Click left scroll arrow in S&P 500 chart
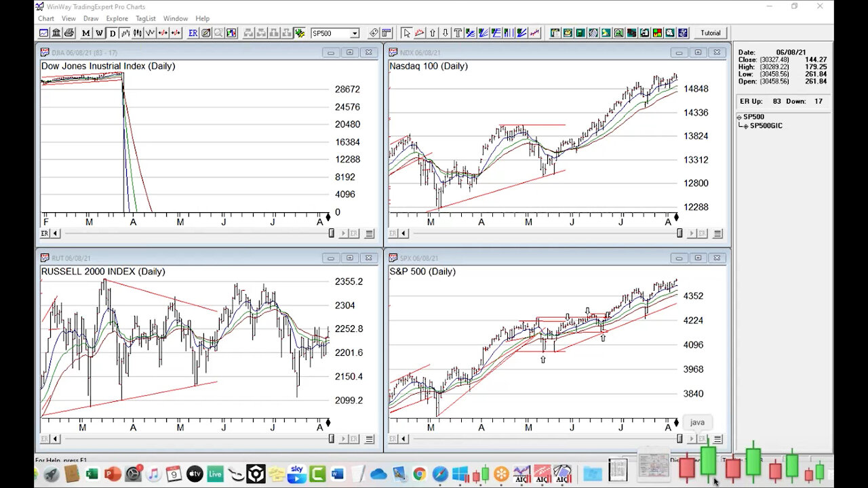Viewport: 868px width, 488px height. 403,439
